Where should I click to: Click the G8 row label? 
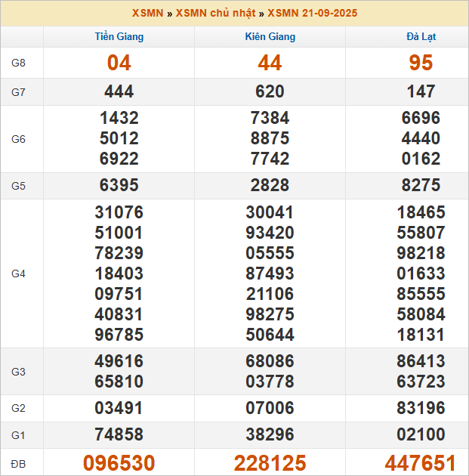[19, 63]
